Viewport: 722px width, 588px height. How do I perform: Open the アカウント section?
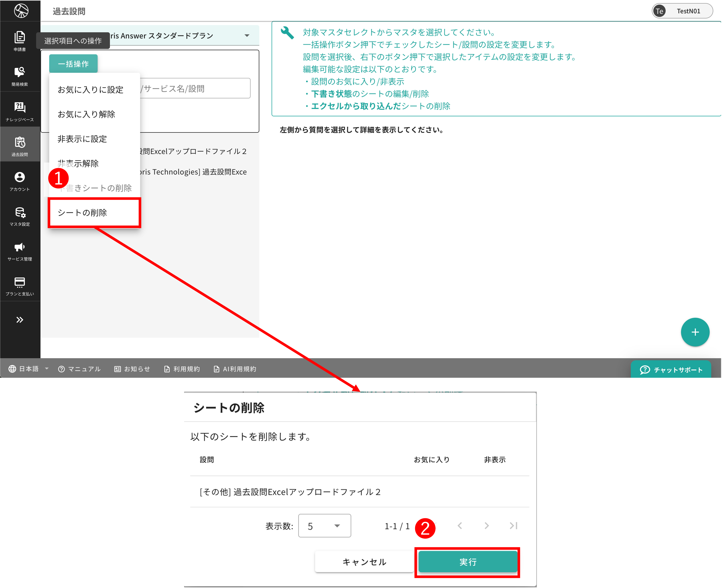tap(20, 180)
